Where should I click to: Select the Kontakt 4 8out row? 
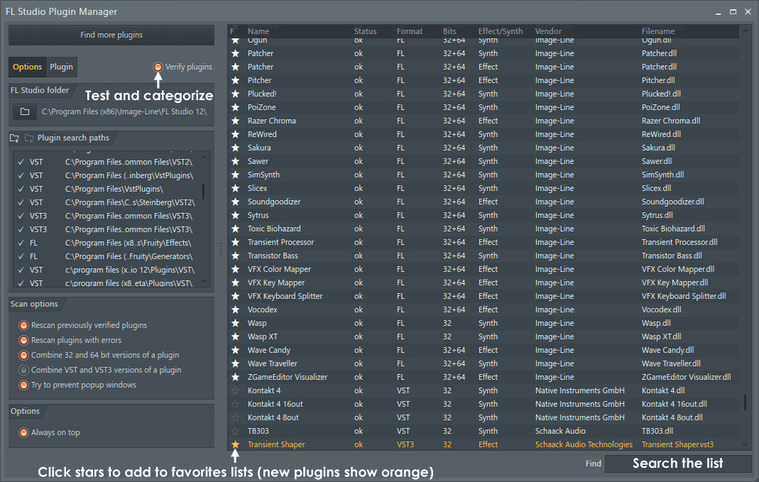click(x=483, y=418)
